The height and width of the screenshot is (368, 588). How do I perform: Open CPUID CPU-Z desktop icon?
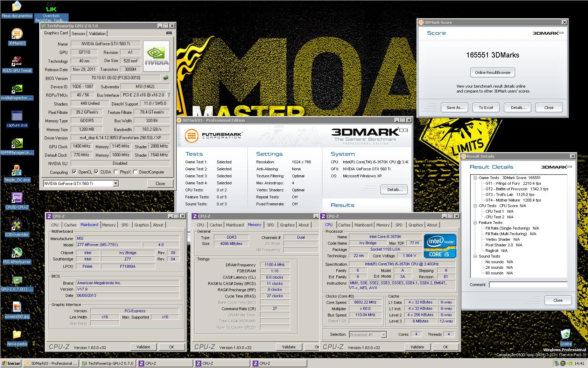click(x=17, y=201)
